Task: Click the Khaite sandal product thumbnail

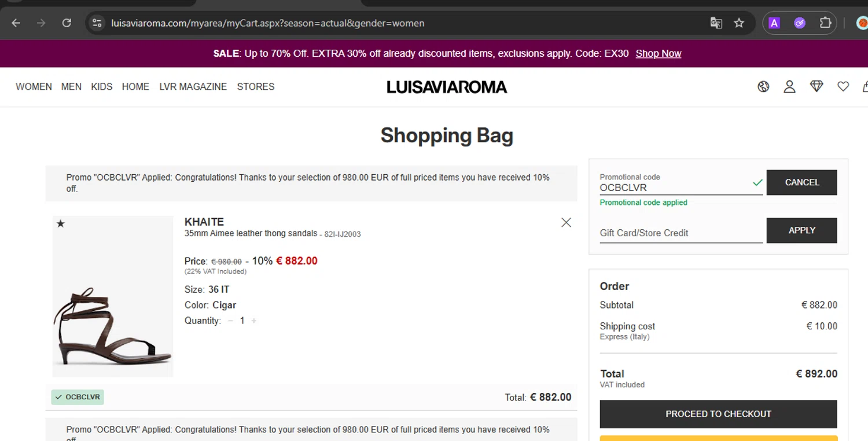Action: (113, 296)
